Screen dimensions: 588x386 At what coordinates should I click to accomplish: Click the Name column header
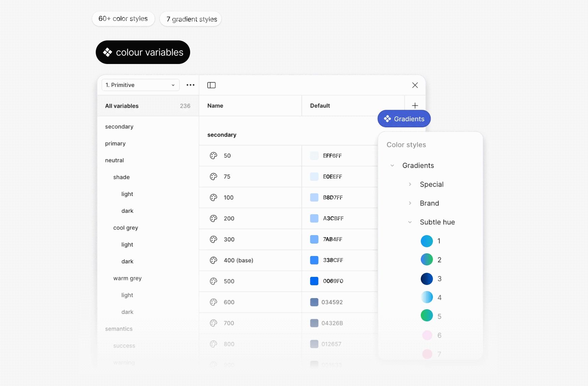tap(215, 106)
